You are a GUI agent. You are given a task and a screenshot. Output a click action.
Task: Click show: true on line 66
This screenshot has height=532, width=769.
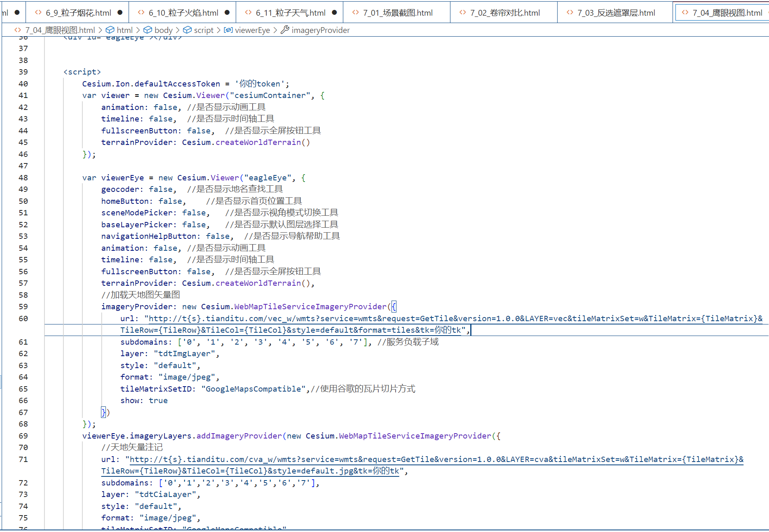pyautogui.click(x=144, y=400)
